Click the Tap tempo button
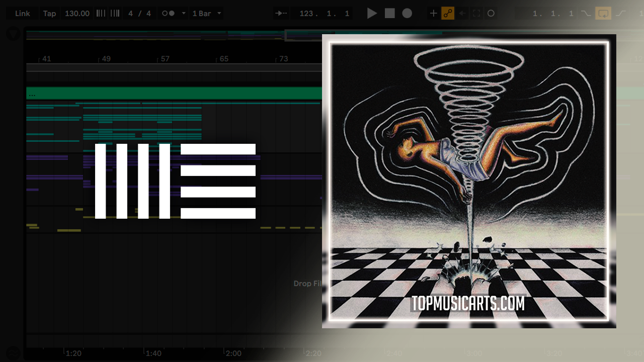Image resolution: width=644 pixels, height=362 pixels. 49,14
